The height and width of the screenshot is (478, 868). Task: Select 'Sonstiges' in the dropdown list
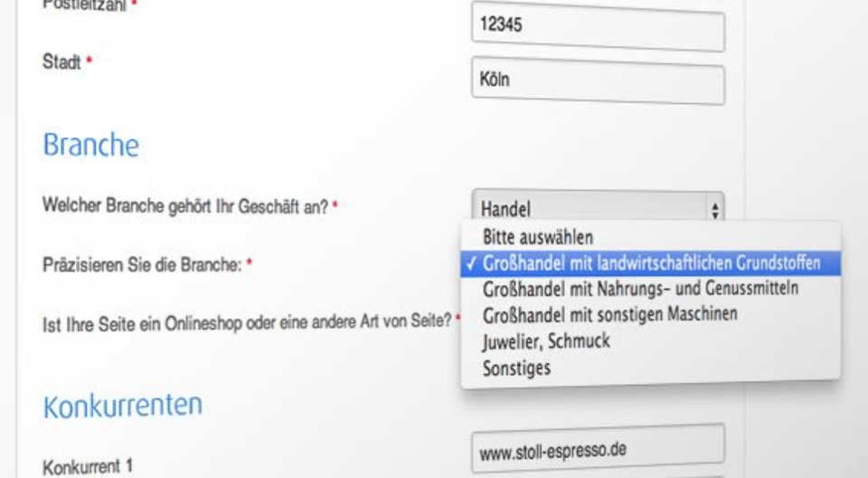coord(516,368)
